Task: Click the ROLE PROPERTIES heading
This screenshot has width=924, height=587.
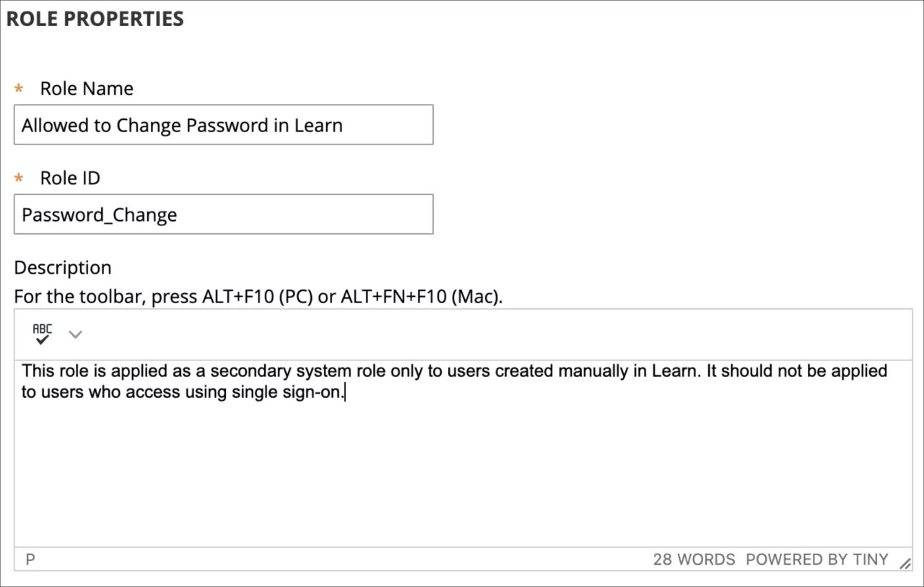Action: point(95,19)
